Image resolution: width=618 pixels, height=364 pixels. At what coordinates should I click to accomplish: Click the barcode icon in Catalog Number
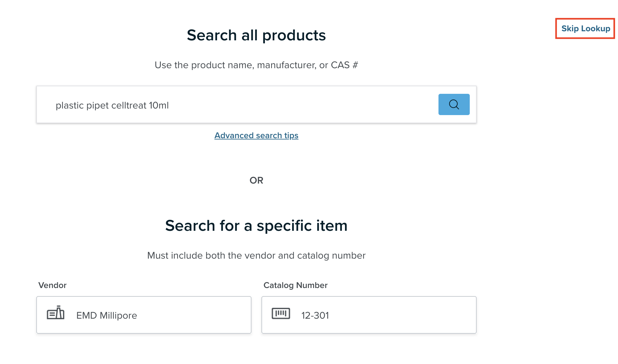coord(281,313)
